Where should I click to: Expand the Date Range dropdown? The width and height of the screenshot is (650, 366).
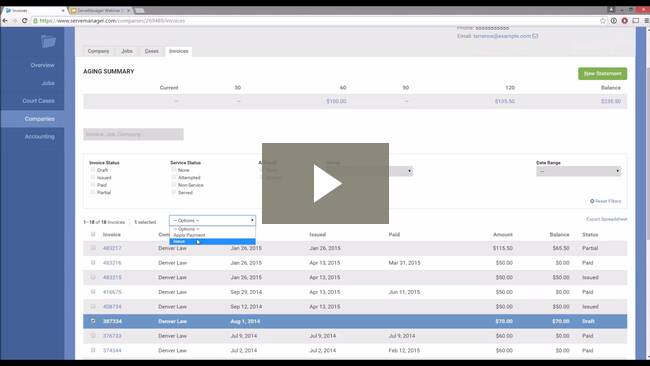pos(579,171)
